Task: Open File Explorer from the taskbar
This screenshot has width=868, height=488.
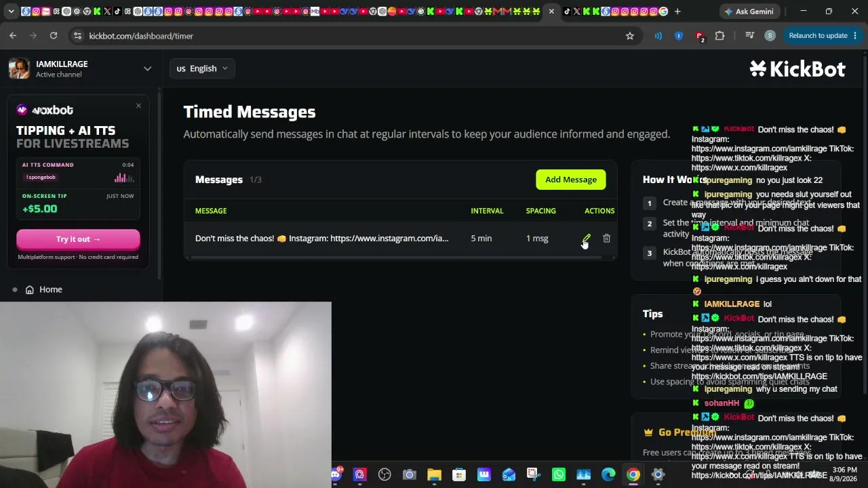Action: click(434, 474)
